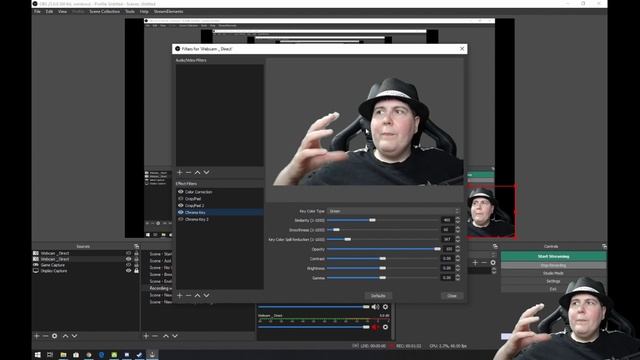
Task: Lock the Game Capture source
Action: coord(136,265)
